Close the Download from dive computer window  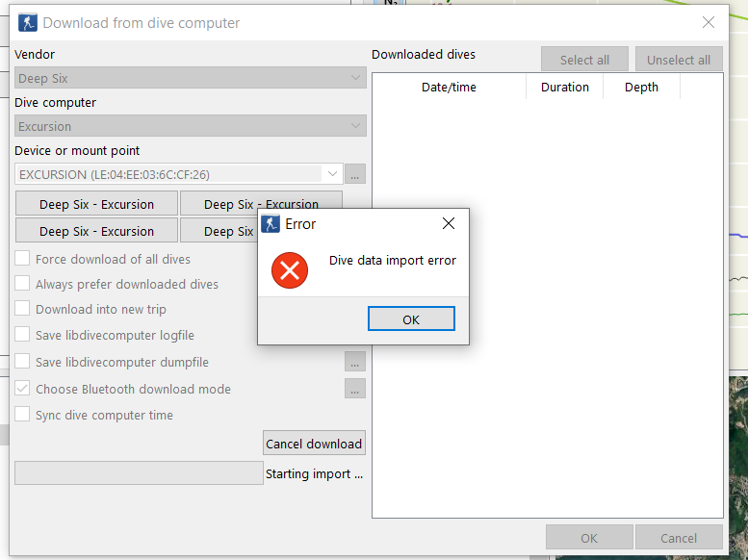709,22
